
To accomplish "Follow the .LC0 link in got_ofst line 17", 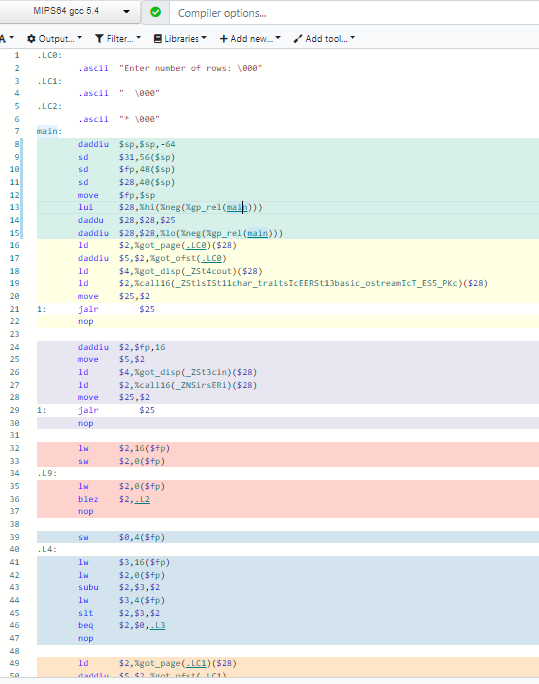I will 212,258.
